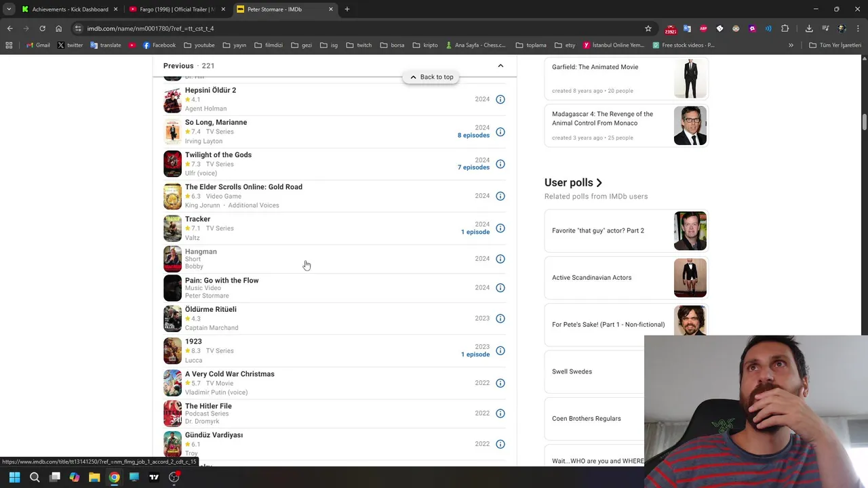Open Chrome from taskbar

click(114, 477)
